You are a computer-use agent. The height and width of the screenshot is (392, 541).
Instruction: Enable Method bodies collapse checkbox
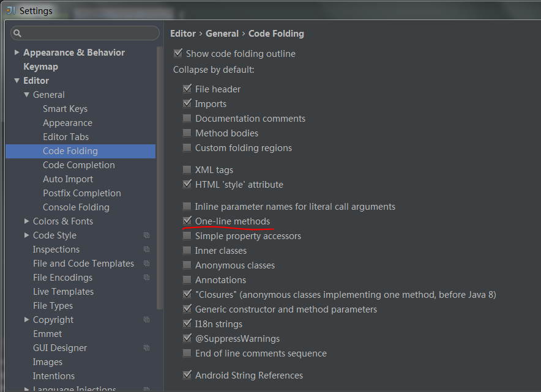pyautogui.click(x=187, y=133)
